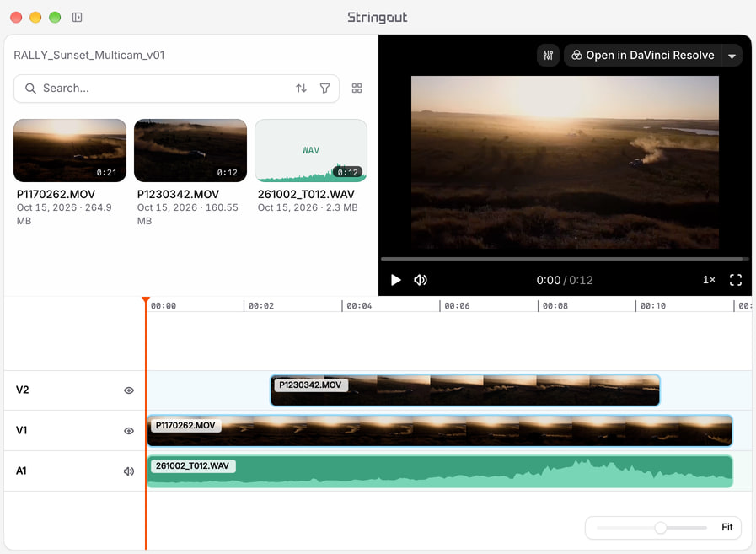
Task: Click the 00:04 ruler mark
Action: 359,306
